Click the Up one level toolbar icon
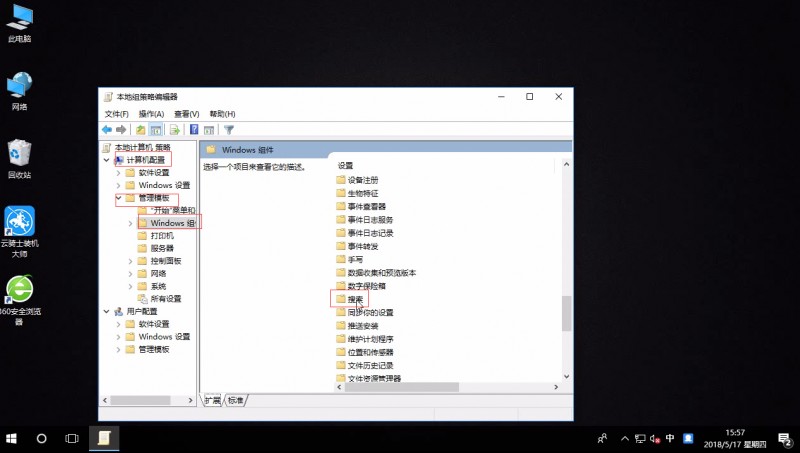 pos(140,130)
